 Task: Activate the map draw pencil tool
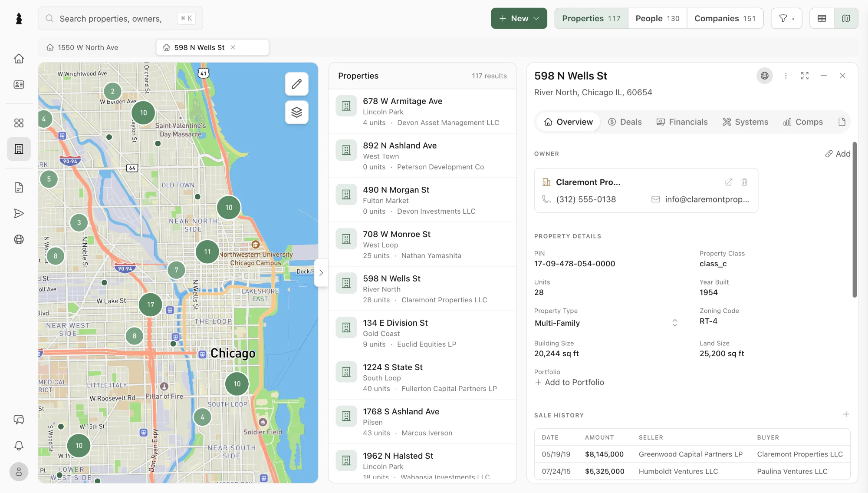coord(296,84)
